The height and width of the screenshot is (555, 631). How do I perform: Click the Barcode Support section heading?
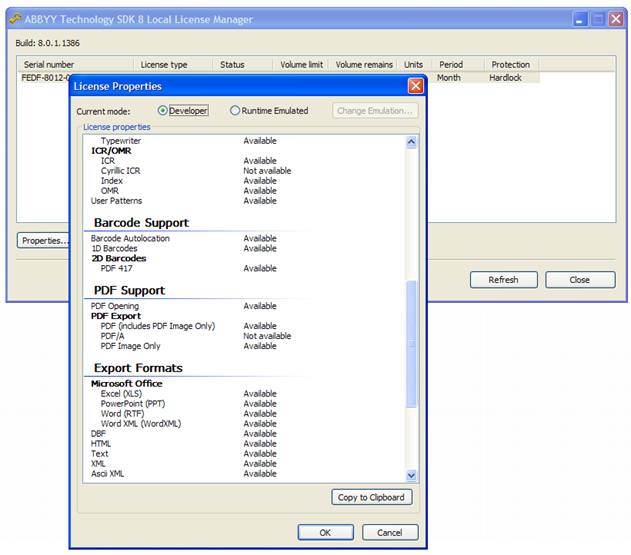(x=141, y=223)
